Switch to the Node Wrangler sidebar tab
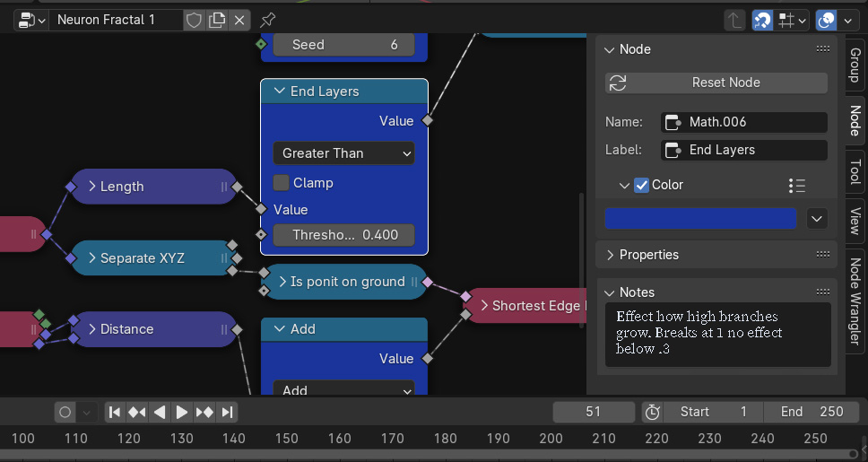The image size is (868, 462). coord(855,302)
